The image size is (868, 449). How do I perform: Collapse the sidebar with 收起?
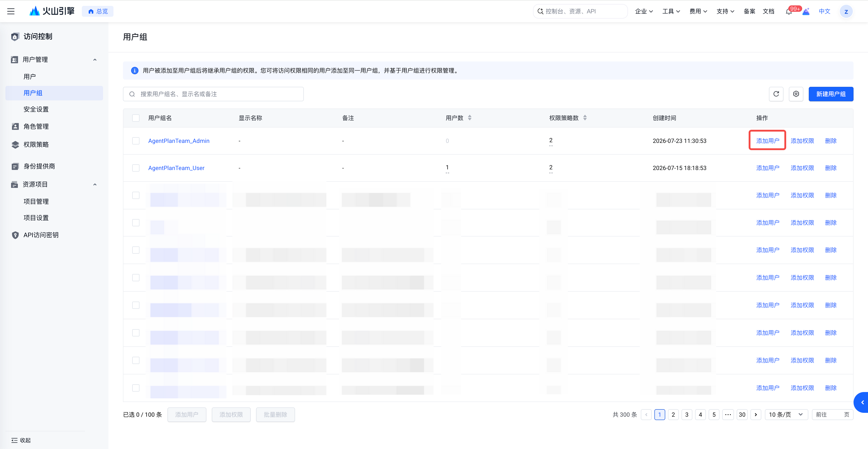(x=21, y=440)
